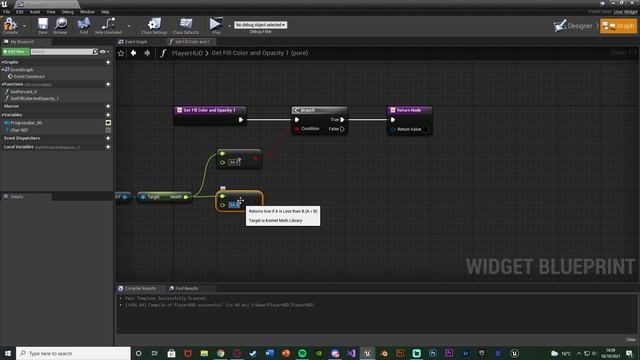The height and width of the screenshot is (360, 640).
Task: Collapse the Graphs section
Action: click(x=2, y=62)
